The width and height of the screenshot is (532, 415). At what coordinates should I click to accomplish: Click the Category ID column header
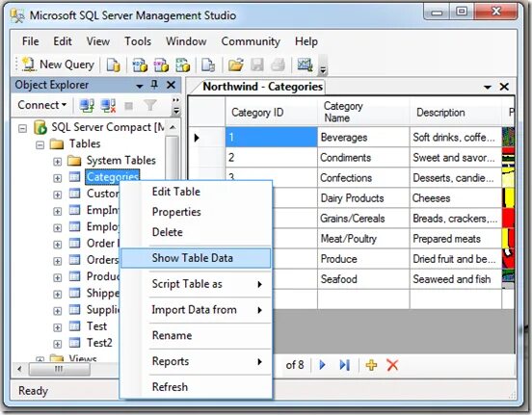click(x=272, y=113)
